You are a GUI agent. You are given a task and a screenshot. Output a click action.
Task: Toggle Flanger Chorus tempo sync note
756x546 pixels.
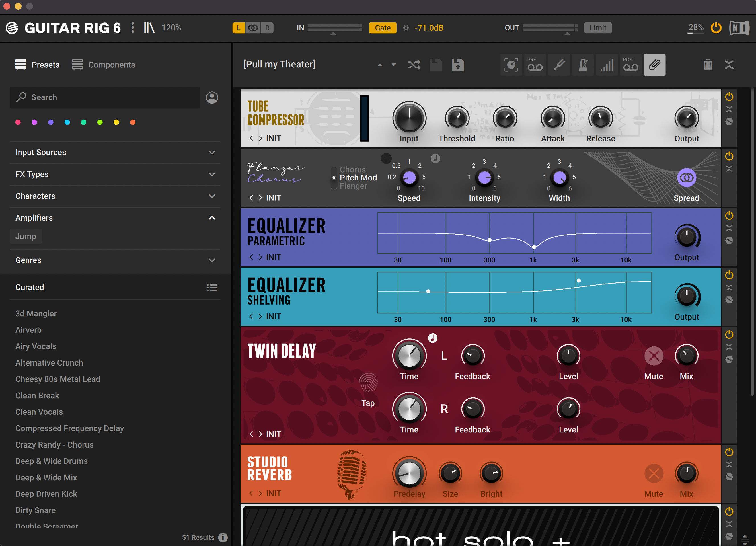point(435,158)
